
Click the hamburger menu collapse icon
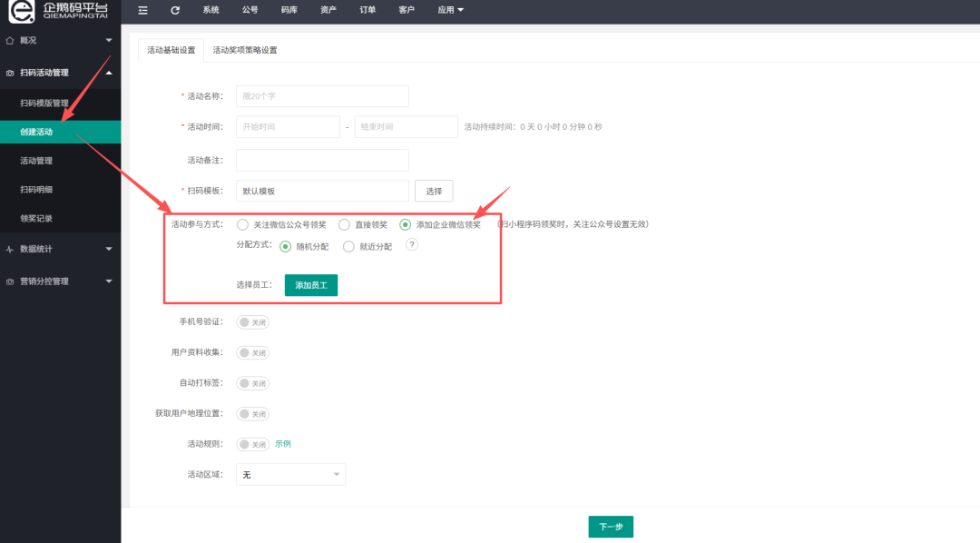[x=142, y=10]
